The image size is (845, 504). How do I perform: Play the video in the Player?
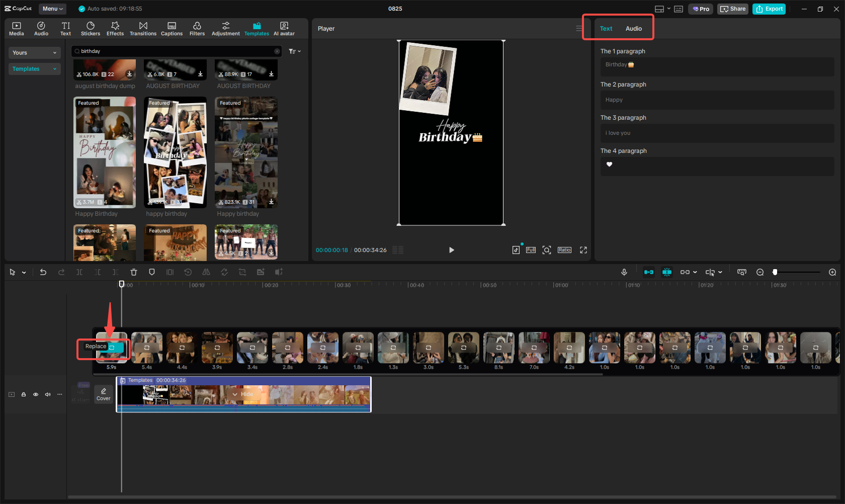coord(451,249)
